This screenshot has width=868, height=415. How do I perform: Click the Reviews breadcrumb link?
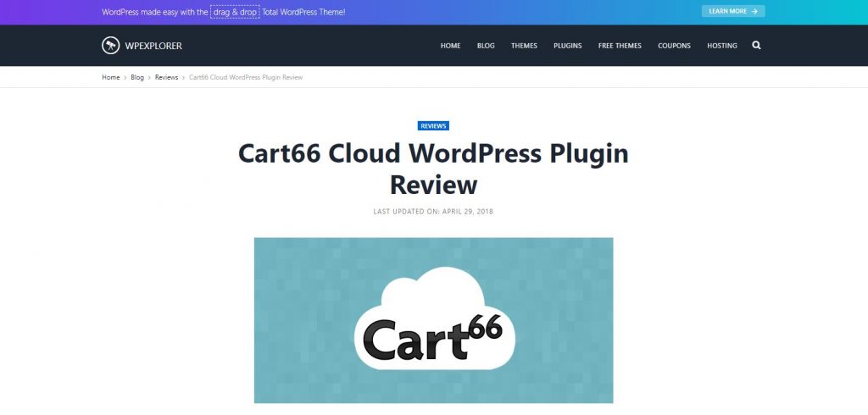click(166, 77)
